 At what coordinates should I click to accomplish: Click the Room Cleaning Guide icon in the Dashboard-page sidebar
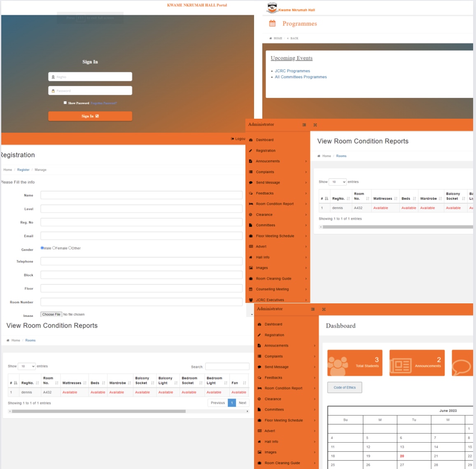259,463
